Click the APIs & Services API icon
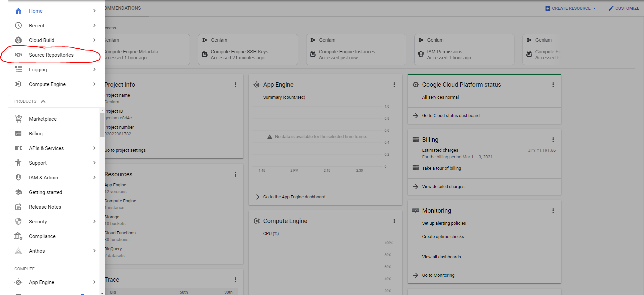Viewport: 644px width, 295px height. click(18, 148)
